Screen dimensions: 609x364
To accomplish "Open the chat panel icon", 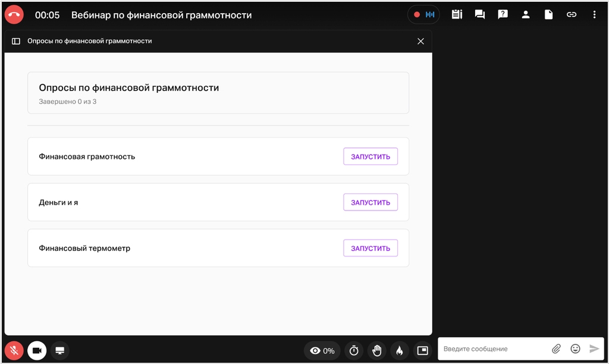I will tap(480, 15).
